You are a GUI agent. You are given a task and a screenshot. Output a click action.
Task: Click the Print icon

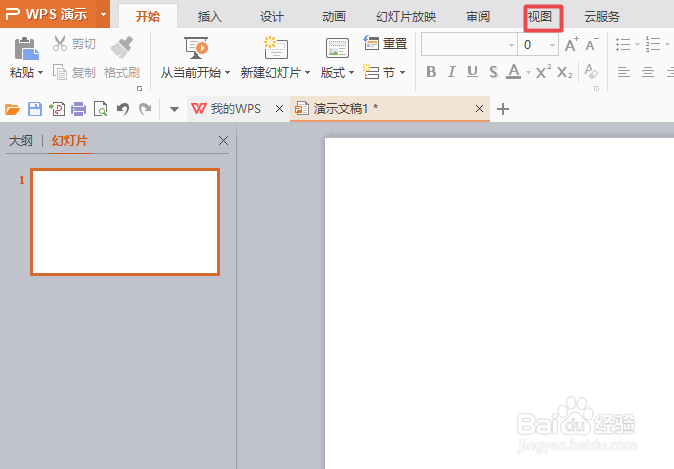tap(78, 109)
